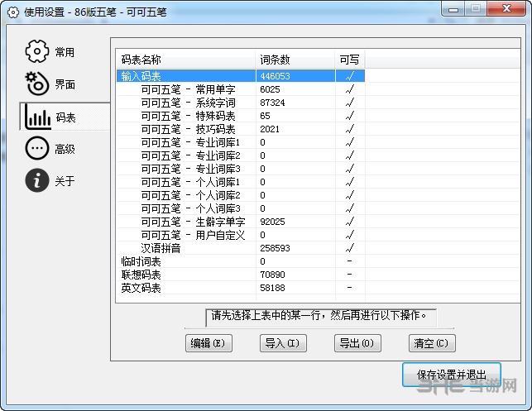This screenshot has width=532, height=411.
Task: Select 可可五笔 - 专业词库3 row
Action: pyautogui.click(x=241, y=169)
